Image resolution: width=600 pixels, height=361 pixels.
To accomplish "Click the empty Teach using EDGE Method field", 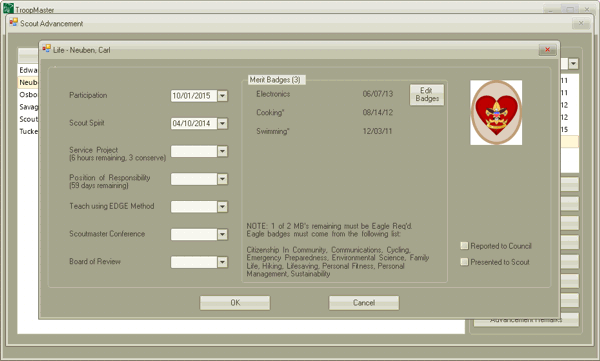I will [x=194, y=207].
